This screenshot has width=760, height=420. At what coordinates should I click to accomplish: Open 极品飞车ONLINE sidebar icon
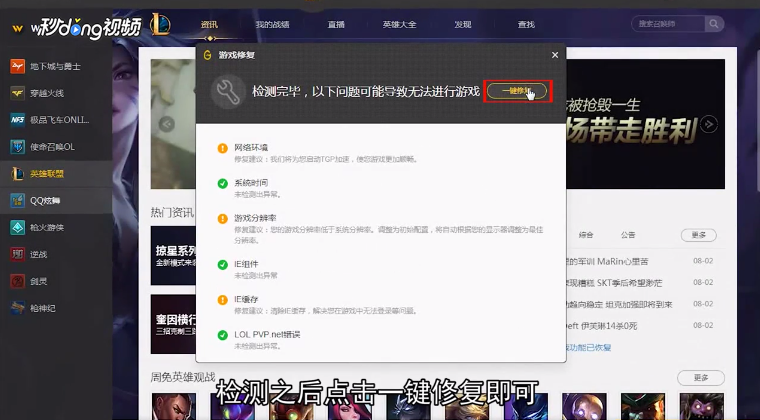[17, 120]
